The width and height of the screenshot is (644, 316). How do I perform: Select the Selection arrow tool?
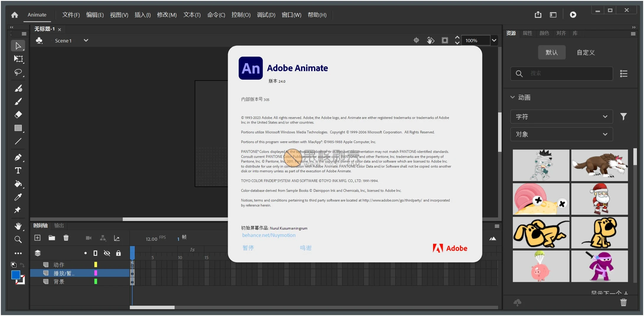coord(18,46)
